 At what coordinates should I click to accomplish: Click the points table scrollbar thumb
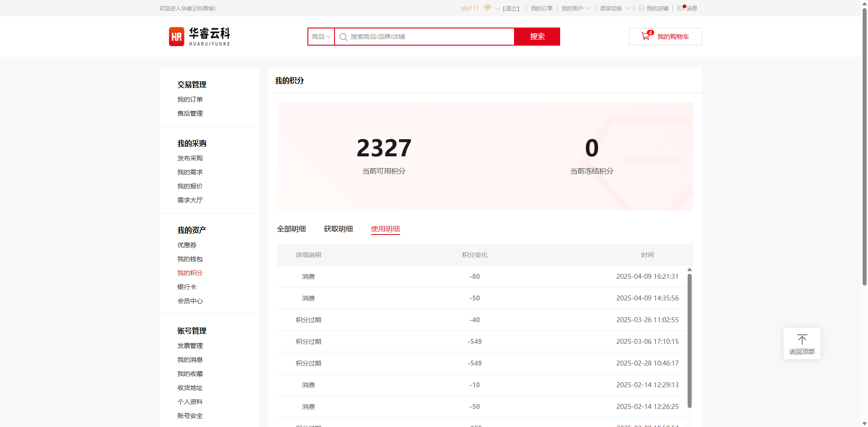pyautogui.click(x=689, y=339)
